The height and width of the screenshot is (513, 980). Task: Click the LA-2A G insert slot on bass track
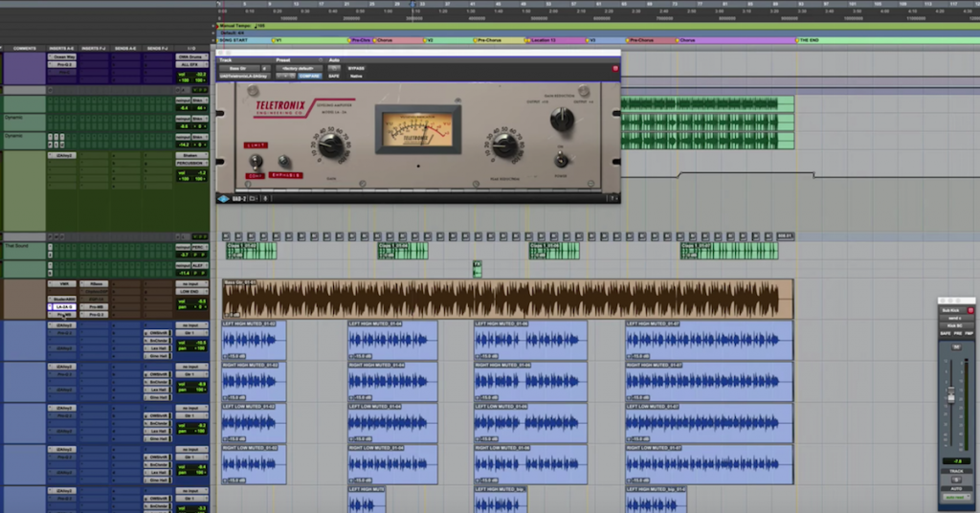62,307
